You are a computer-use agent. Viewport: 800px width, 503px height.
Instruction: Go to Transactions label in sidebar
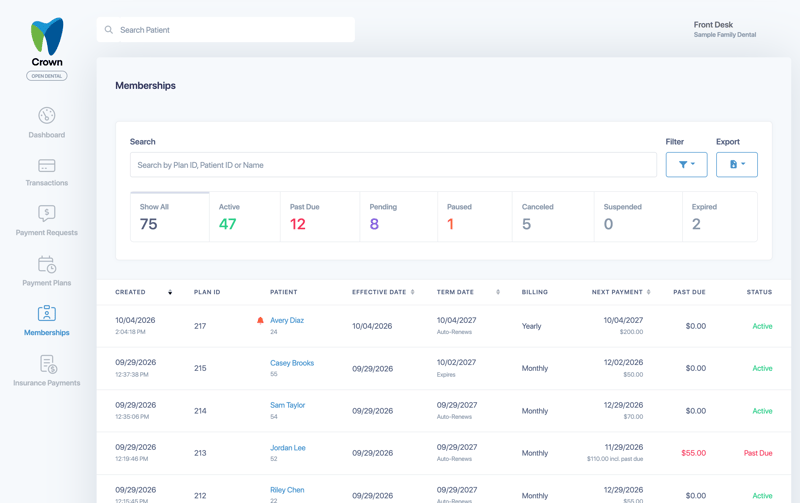pos(46,183)
